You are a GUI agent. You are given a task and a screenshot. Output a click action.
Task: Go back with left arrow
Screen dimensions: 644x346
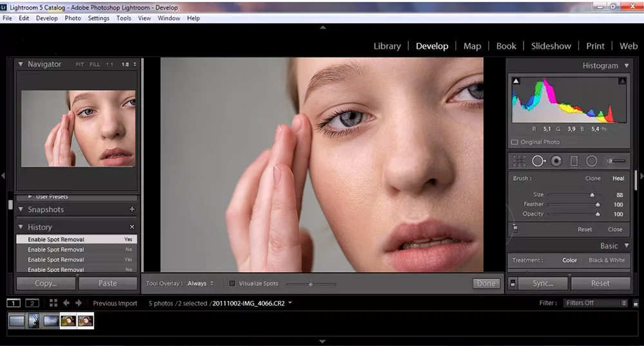pyautogui.click(x=66, y=303)
